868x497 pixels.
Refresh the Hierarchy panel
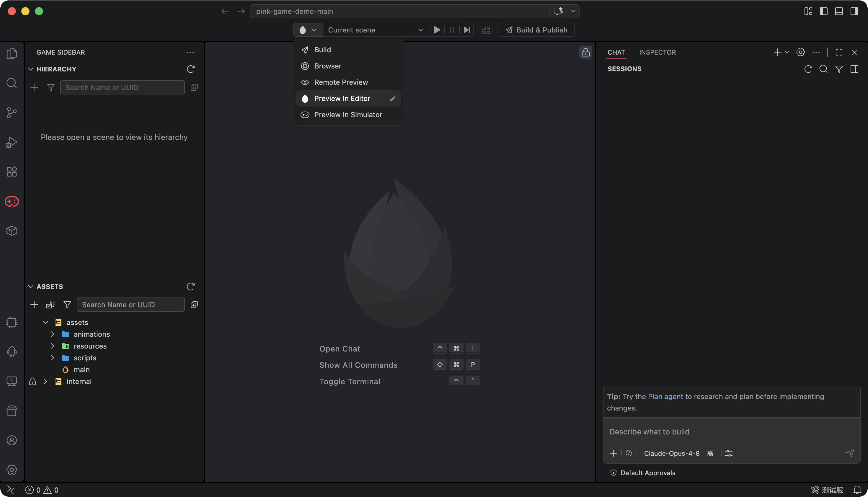[190, 69]
